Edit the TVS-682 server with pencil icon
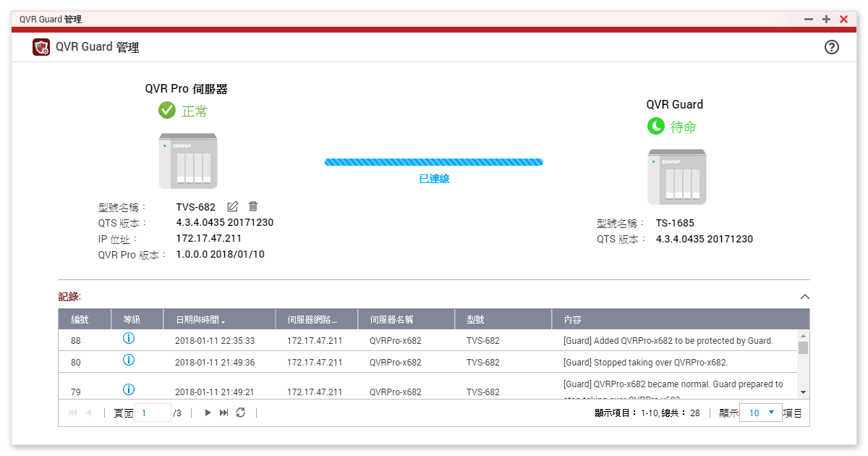868x456 pixels. click(x=233, y=207)
